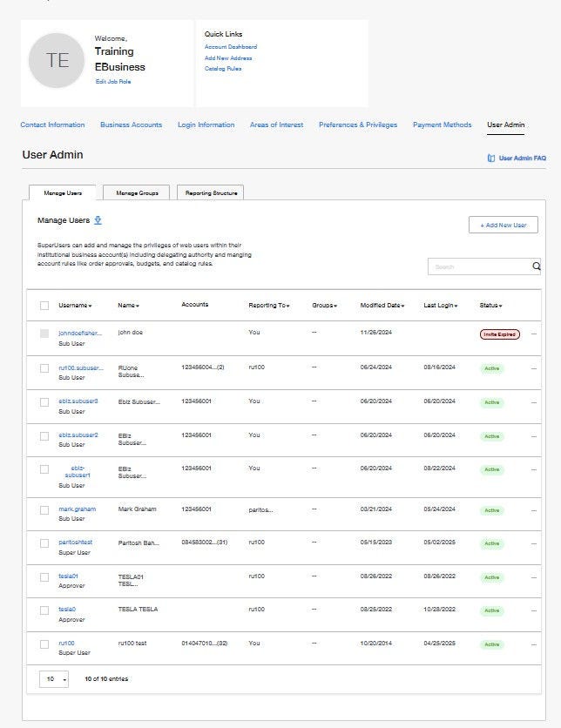Tick the checkbox next to paritoshtest
Screen dimensions: 561x728
(44, 542)
